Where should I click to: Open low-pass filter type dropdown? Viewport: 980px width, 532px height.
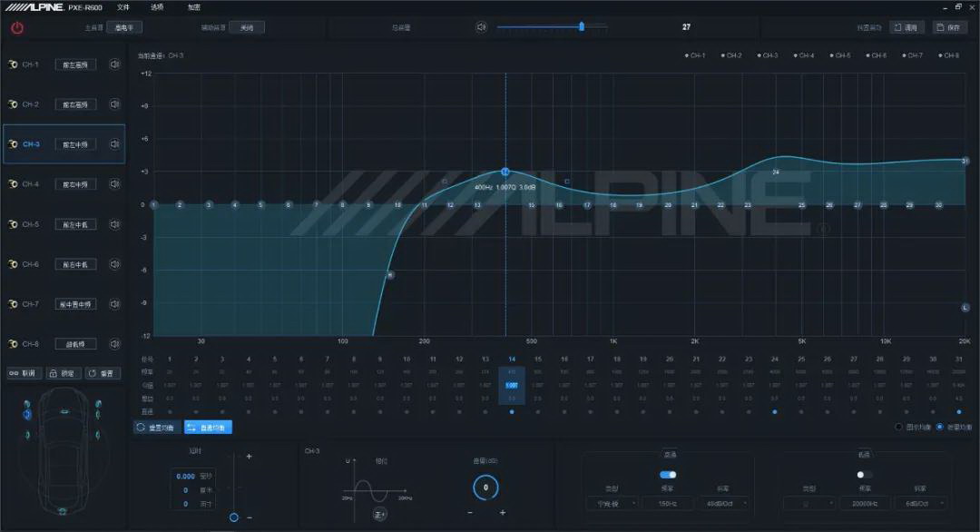[808, 503]
